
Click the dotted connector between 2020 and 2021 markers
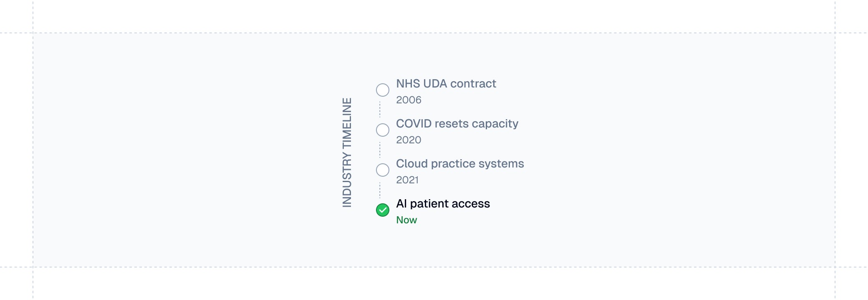380,149
